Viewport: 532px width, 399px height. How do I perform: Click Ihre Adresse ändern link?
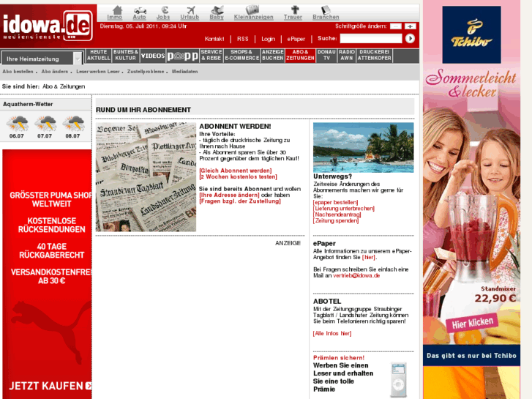229,195
